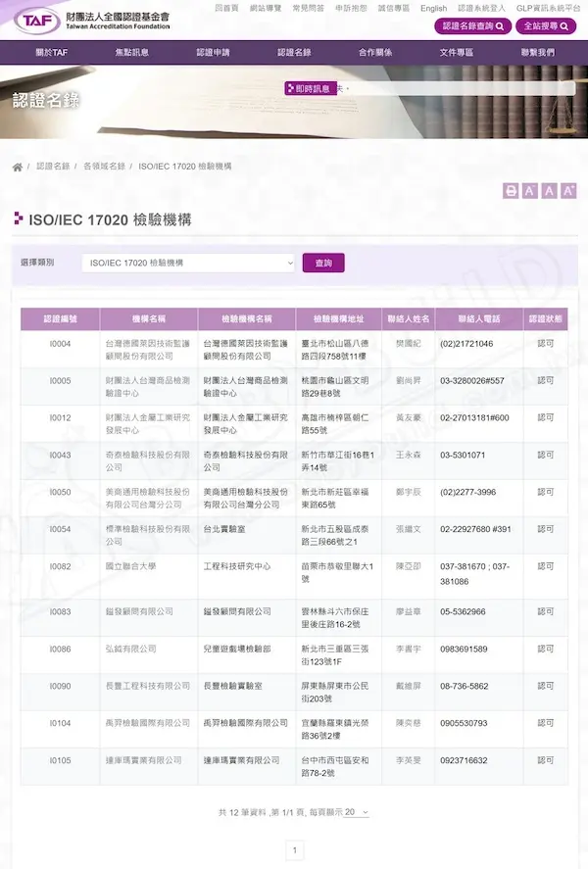
Task: Open the per-page count dropdown showing 20
Action: pos(357,812)
